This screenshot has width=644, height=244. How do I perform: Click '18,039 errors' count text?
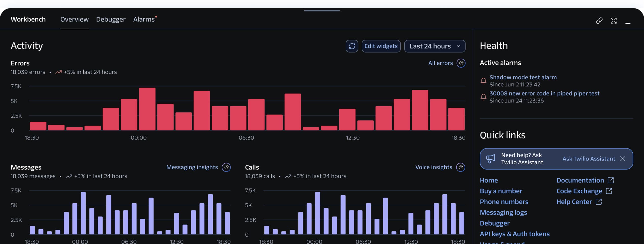(x=28, y=72)
